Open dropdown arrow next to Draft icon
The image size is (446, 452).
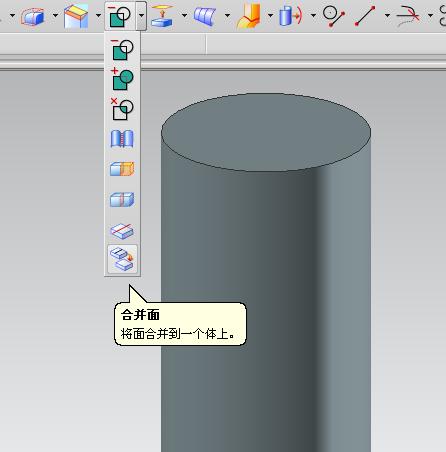[x=270, y=15]
